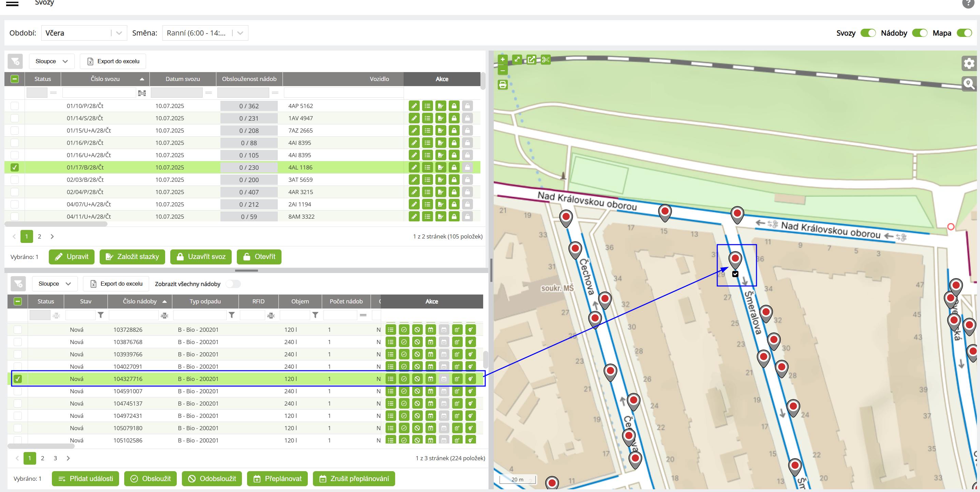Open hamburger menu icon
Screen dimensions: 980x492
(12, 4)
